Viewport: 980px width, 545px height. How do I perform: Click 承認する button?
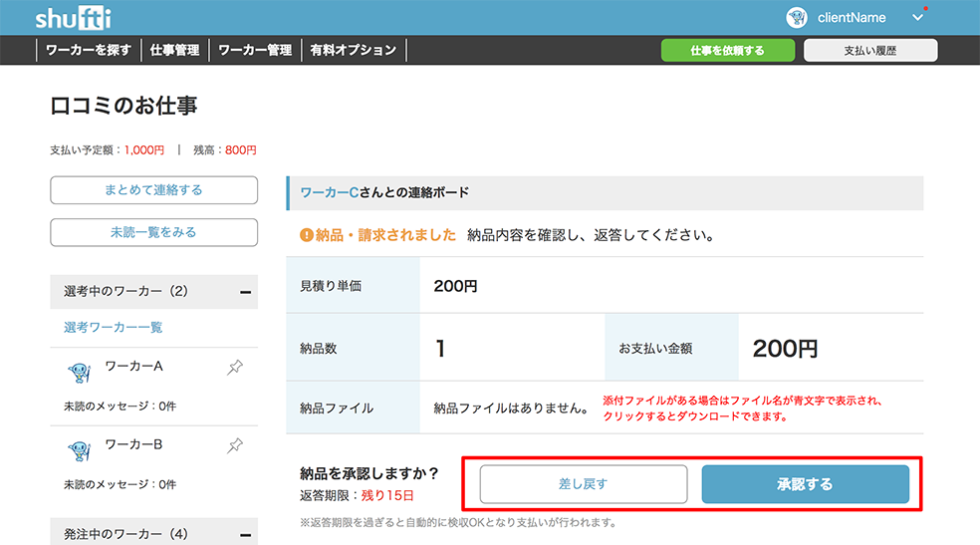pyautogui.click(x=805, y=484)
